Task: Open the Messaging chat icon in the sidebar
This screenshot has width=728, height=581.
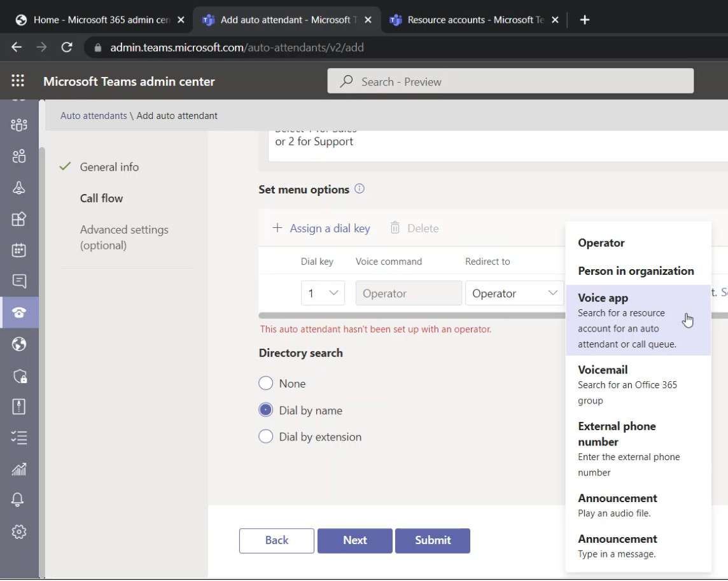Action: [19, 281]
